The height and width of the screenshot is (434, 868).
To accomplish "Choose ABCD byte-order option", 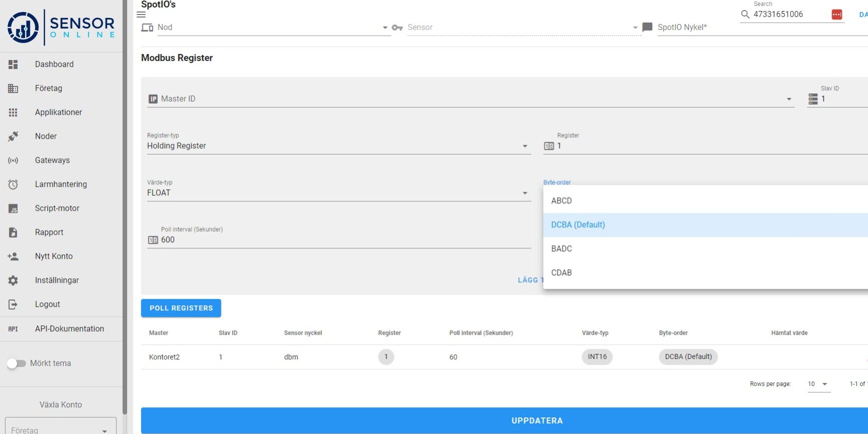I will click(562, 201).
